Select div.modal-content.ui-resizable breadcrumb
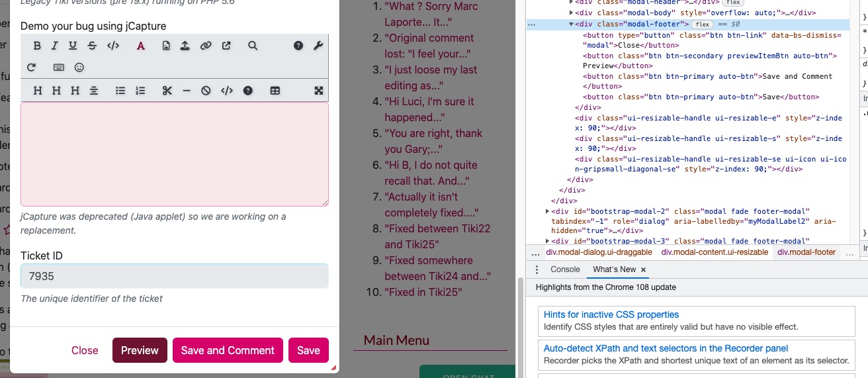The image size is (868, 378). tap(714, 252)
